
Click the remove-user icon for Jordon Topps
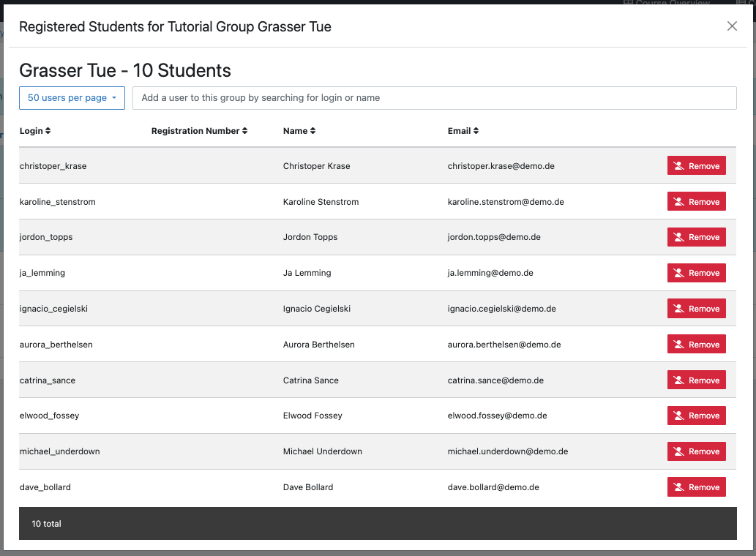point(679,237)
